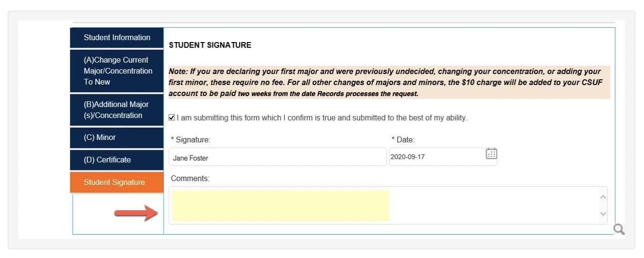Tick the form confirmation checkbox
Screen dimensions: 644x258
172,118
